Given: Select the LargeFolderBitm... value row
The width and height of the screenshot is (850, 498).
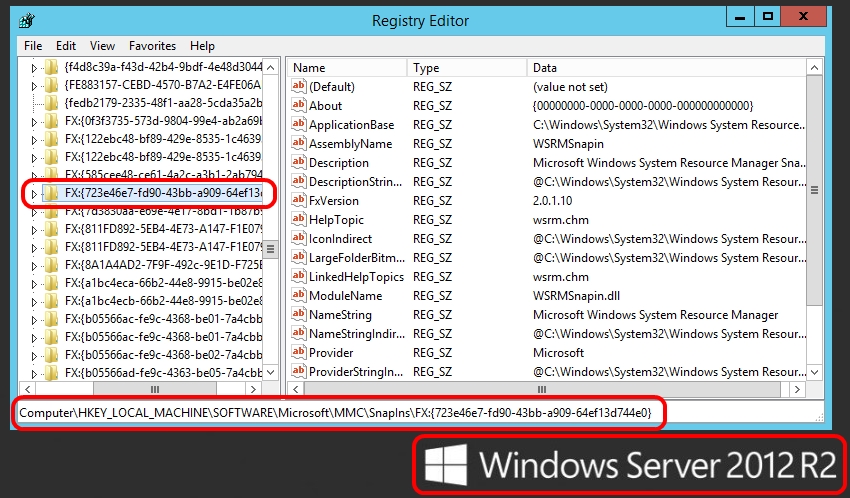Looking at the screenshot, I should click(548, 258).
